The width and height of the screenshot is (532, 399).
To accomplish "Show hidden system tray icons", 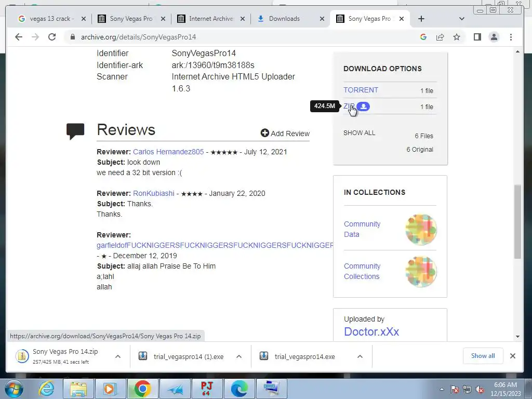I will pos(442,389).
